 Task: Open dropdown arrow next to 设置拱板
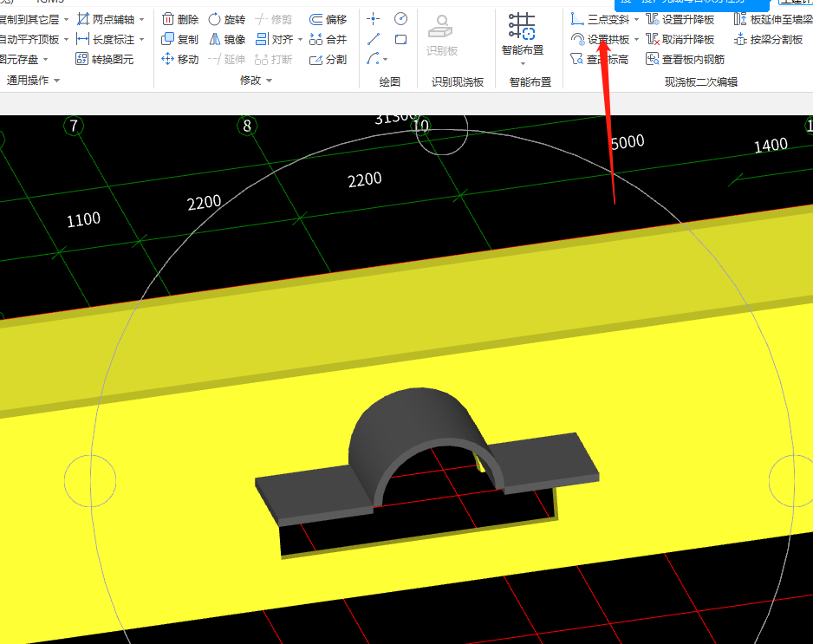pyautogui.click(x=637, y=39)
